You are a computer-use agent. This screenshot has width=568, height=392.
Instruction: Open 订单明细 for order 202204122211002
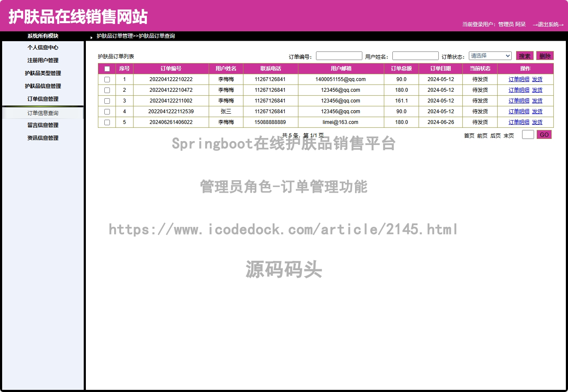tap(519, 101)
